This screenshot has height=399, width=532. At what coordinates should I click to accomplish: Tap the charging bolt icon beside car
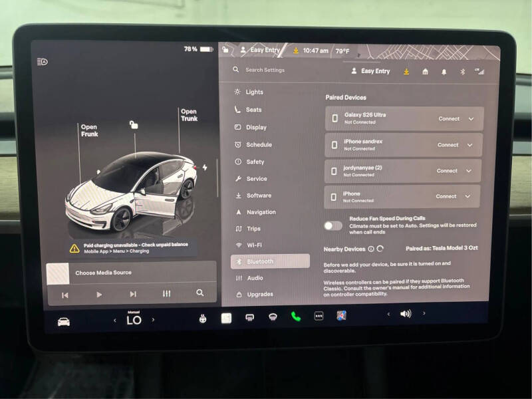[x=205, y=167]
